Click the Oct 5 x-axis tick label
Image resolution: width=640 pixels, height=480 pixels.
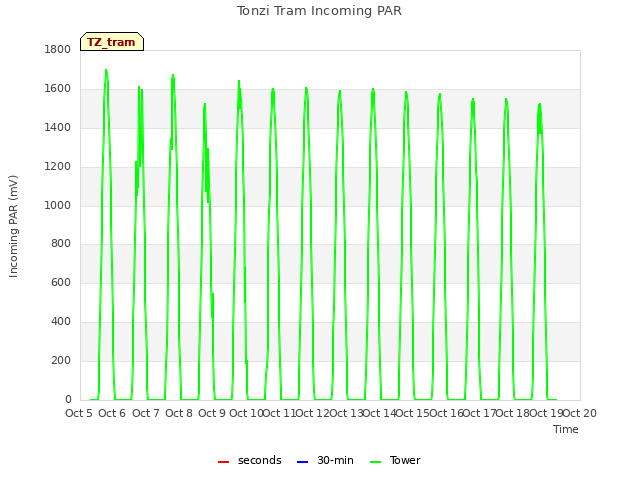coord(79,413)
